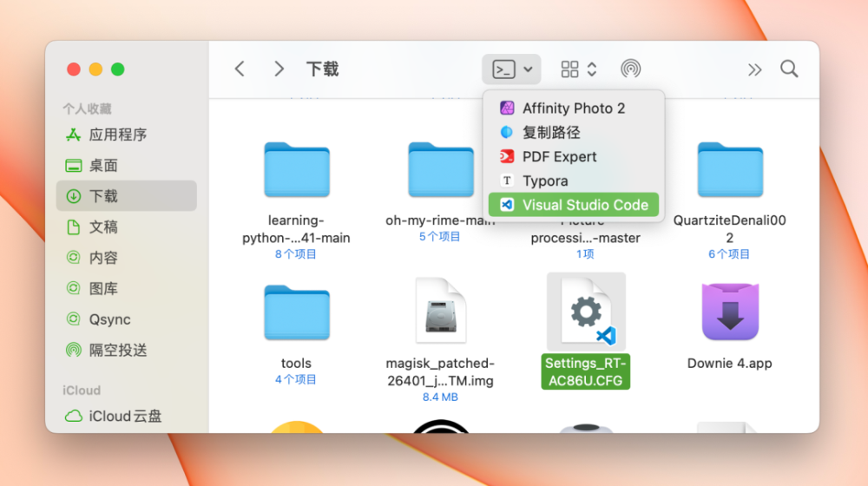The width and height of the screenshot is (868, 486).
Task: Open with Visual Studio Code menu item
Action: point(574,205)
